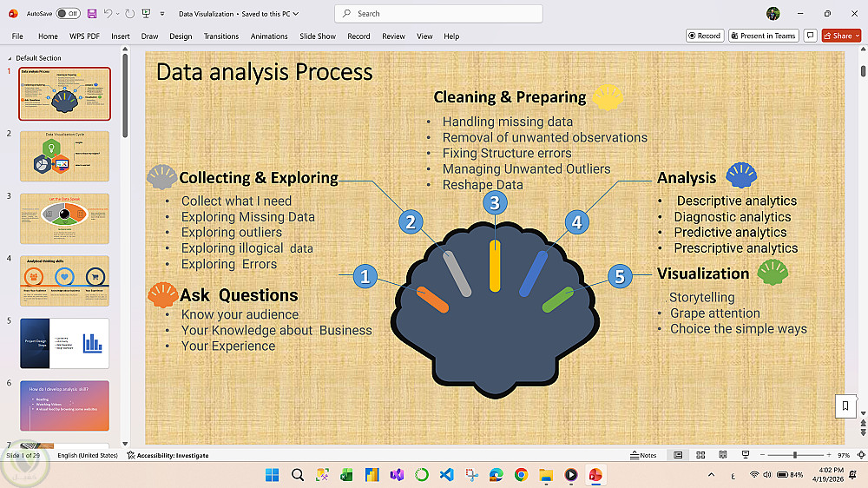Image resolution: width=868 pixels, height=488 pixels.
Task: Open the Comments pane icon
Action: coord(811,36)
